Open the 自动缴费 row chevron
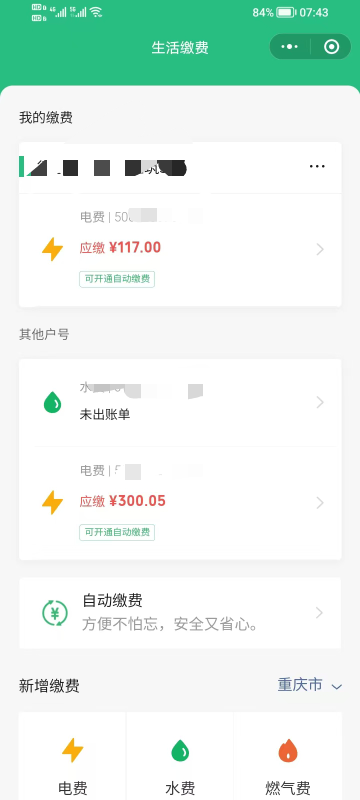Image resolution: width=360 pixels, height=800 pixels. point(320,613)
